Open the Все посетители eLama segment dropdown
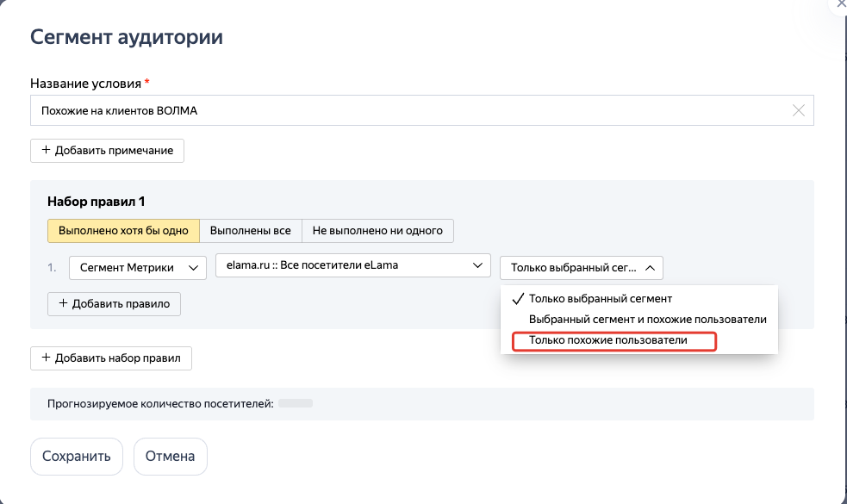847x504 pixels. pyautogui.click(x=352, y=265)
